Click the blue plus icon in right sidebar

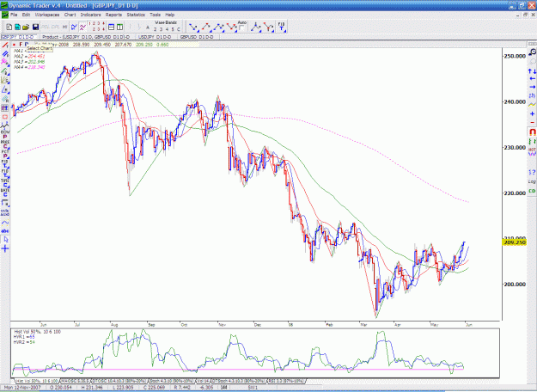click(532, 113)
